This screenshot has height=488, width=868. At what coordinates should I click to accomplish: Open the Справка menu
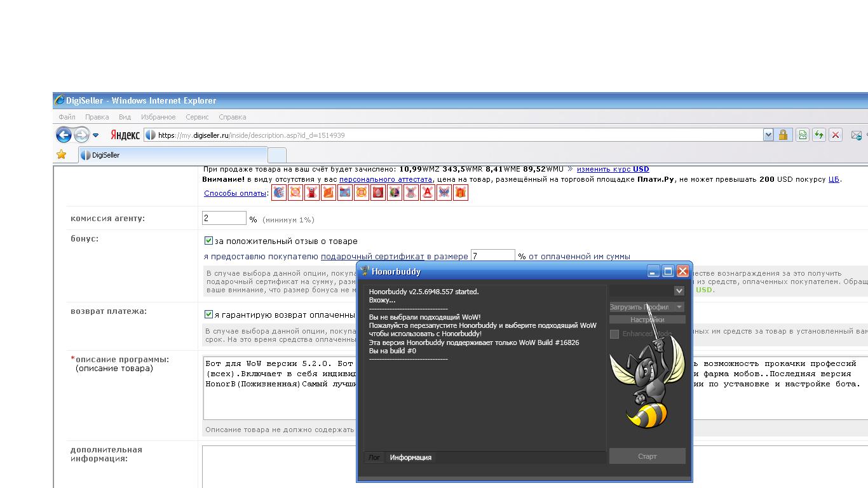232,117
